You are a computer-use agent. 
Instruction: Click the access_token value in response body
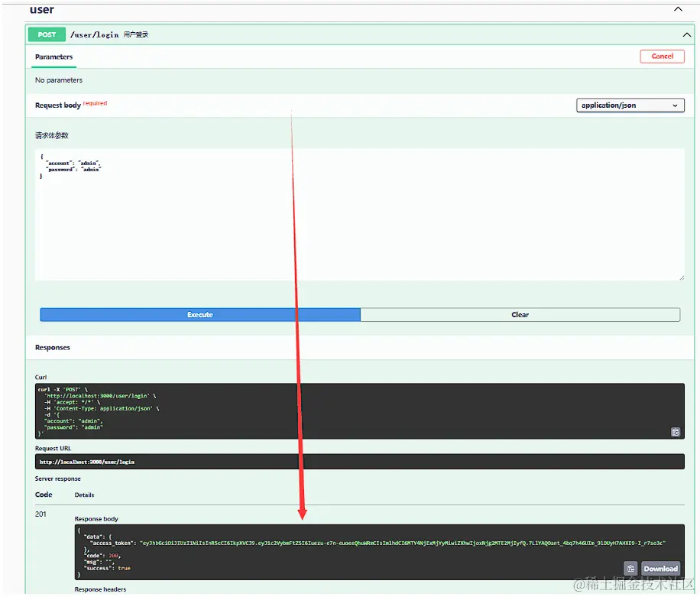[x=402, y=543]
